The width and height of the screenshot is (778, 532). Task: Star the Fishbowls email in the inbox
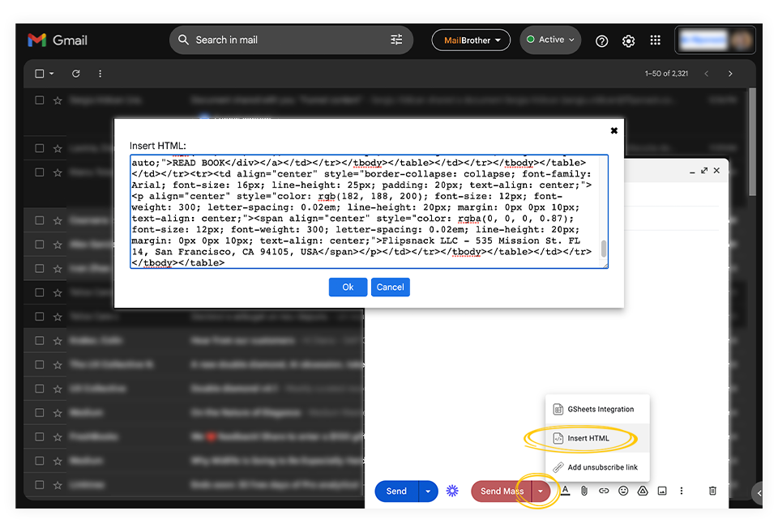click(58, 436)
